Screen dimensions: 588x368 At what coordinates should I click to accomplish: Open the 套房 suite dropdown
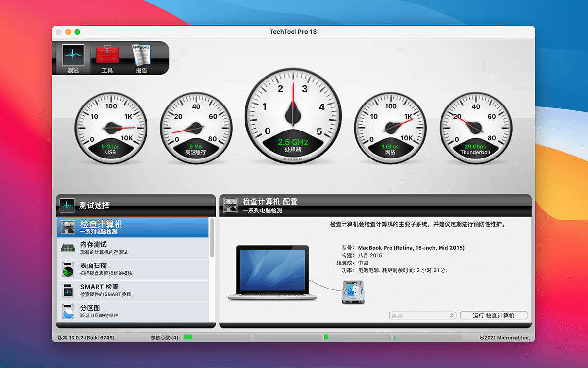[x=422, y=315]
